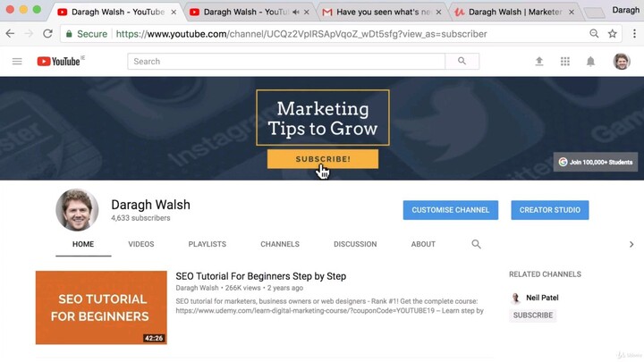Open the account avatar menu
Screen dimensions: 644x362
(x=622, y=62)
